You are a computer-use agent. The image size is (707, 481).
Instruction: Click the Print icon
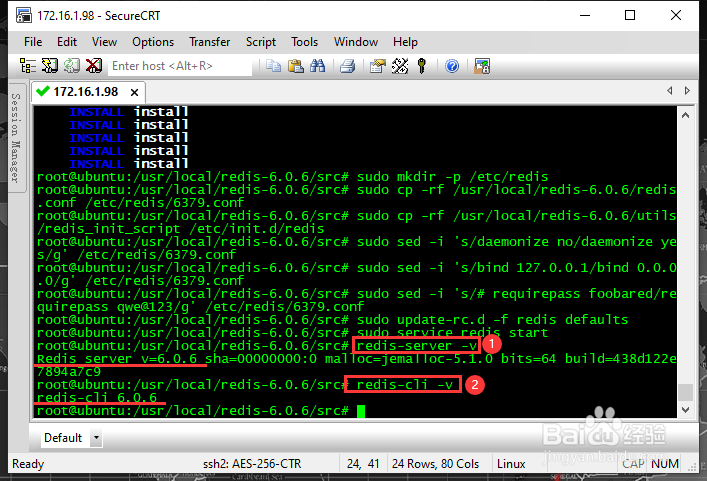(348, 66)
